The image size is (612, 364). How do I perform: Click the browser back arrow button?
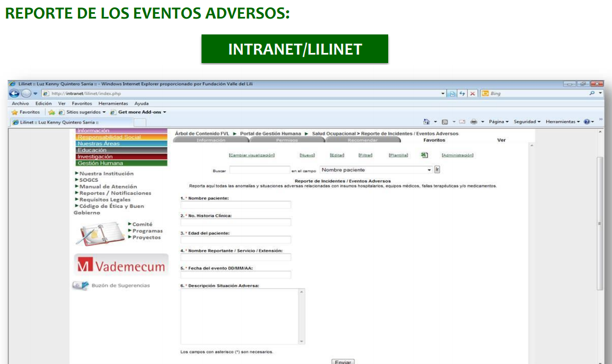pos(14,93)
